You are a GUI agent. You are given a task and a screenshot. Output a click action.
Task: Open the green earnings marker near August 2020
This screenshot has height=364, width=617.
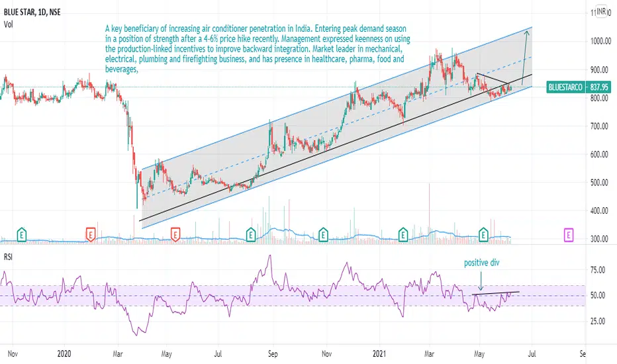click(x=251, y=235)
